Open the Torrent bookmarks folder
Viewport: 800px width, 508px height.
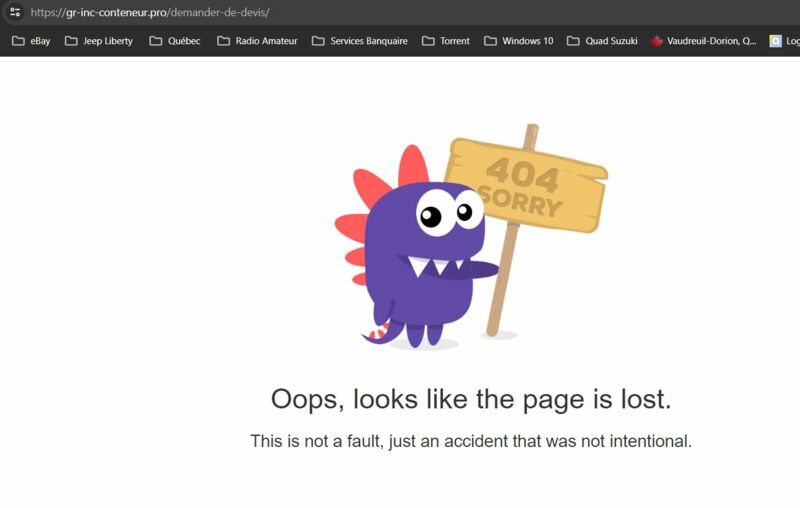click(446, 41)
